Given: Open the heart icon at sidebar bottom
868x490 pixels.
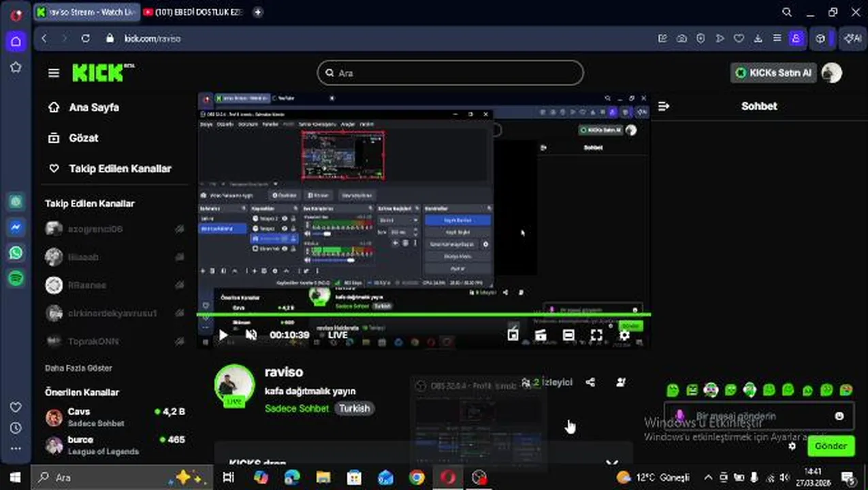Looking at the screenshot, I should point(16,407).
